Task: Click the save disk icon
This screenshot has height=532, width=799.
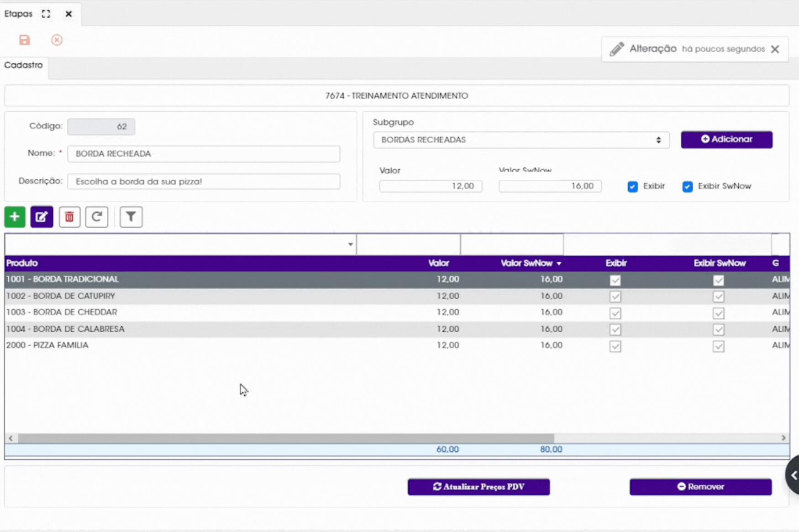Action: [25, 40]
